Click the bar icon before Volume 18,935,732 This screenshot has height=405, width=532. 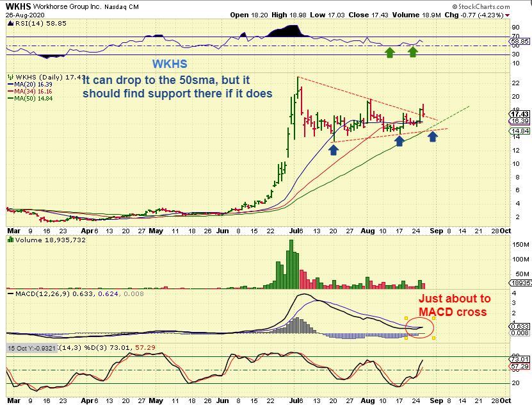pos(10,240)
